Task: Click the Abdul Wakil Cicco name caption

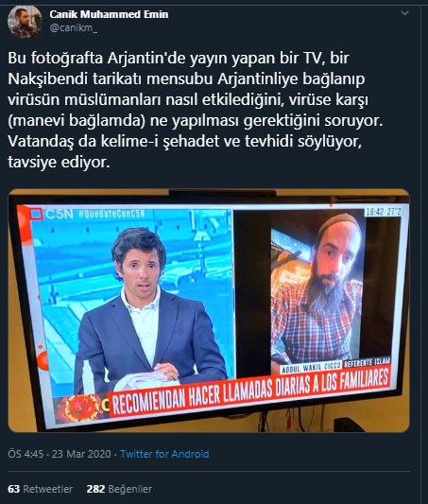Action: pyautogui.click(x=311, y=368)
